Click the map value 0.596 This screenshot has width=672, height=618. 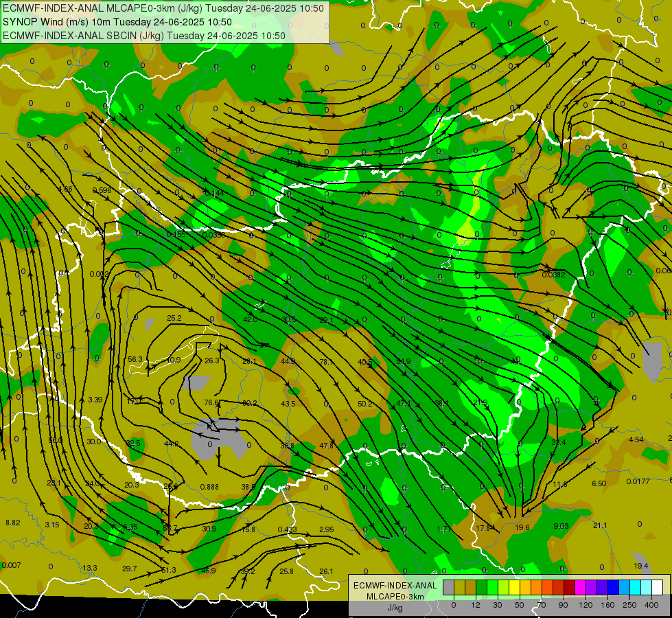pyautogui.click(x=102, y=190)
